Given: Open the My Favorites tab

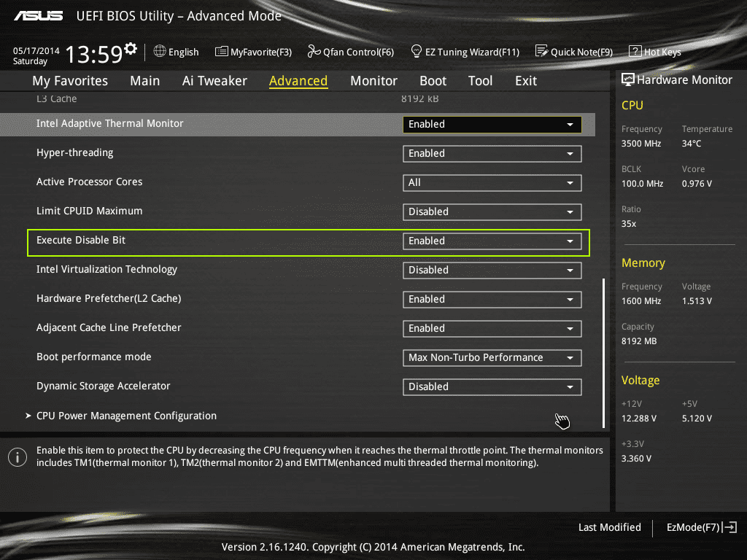Looking at the screenshot, I should [x=70, y=81].
